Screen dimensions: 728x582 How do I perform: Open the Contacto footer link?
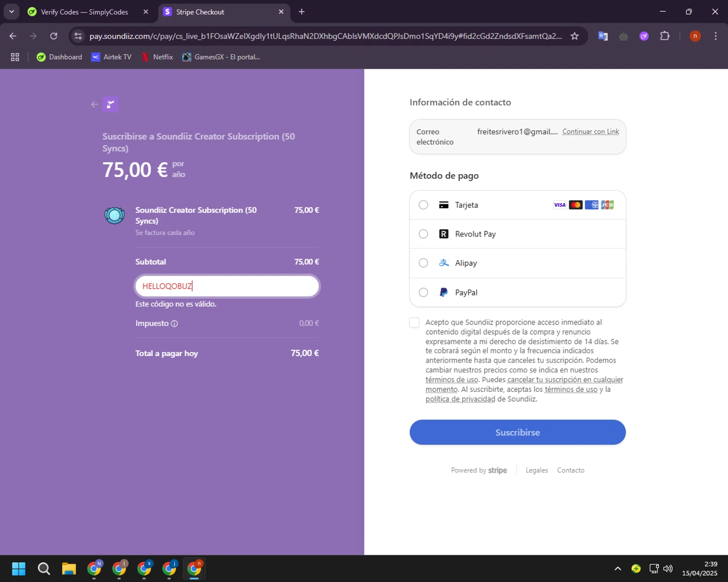pos(571,470)
